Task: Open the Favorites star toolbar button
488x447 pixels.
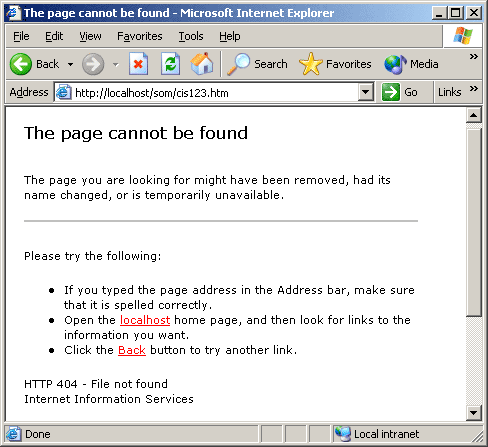Action: (x=335, y=64)
